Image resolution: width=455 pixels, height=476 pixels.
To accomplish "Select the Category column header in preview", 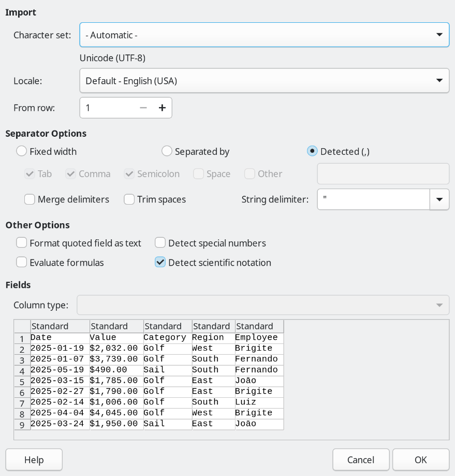I will [167, 326].
